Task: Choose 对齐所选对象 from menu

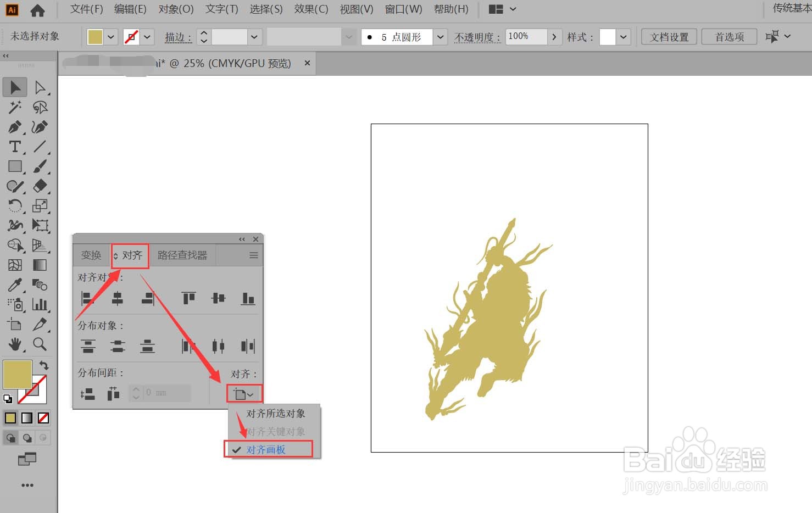Action: point(275,414)
